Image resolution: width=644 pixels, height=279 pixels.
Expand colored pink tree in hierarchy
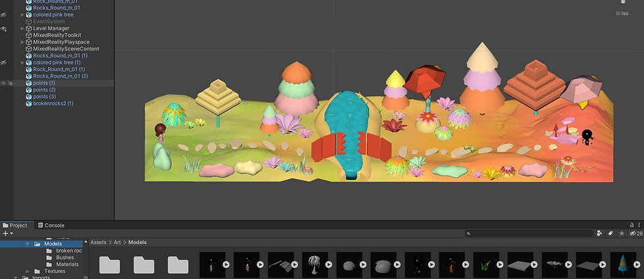tap(23, 14)
